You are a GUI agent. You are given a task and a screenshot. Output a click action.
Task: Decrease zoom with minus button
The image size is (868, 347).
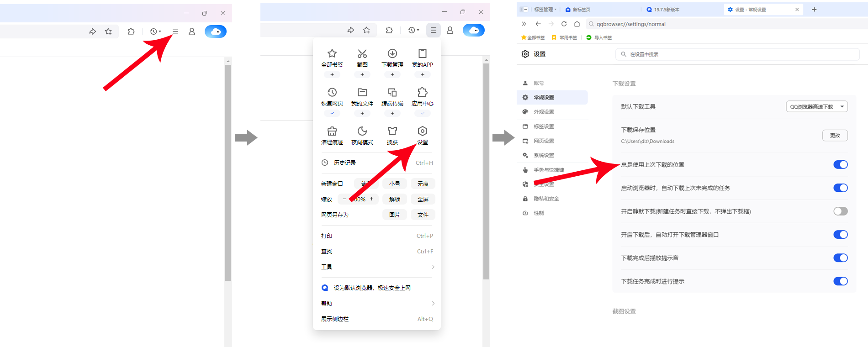point(344,199)
